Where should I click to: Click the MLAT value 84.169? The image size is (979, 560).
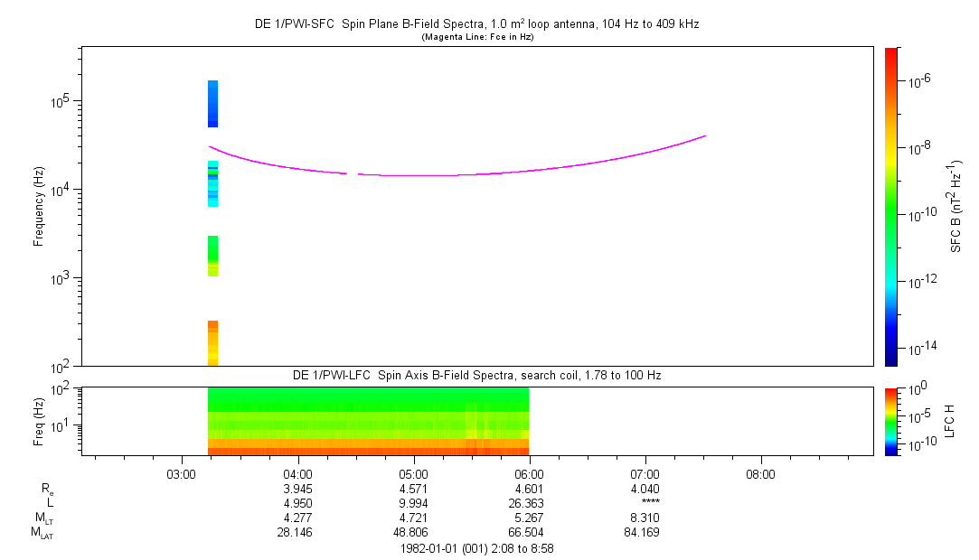click(645, 532)
